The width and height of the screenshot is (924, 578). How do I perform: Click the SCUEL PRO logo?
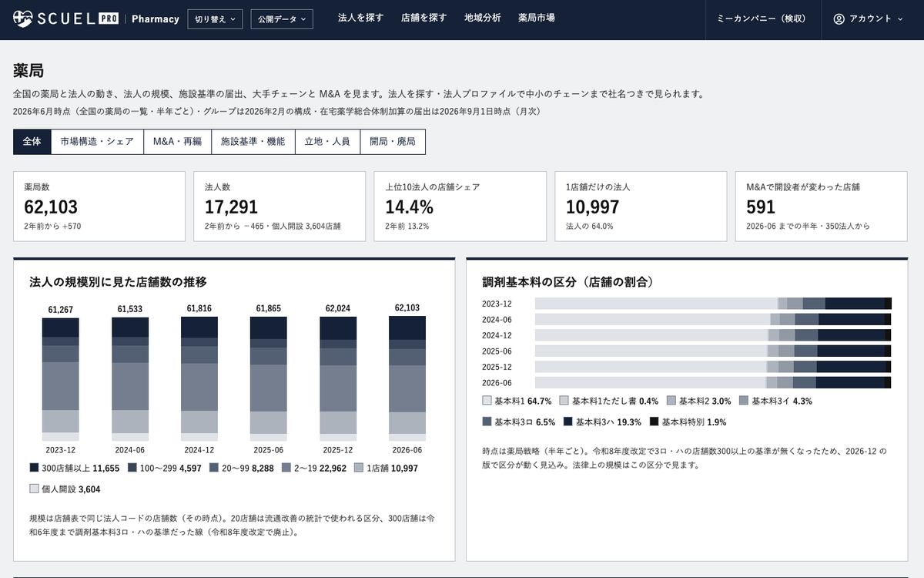(66, 18)
